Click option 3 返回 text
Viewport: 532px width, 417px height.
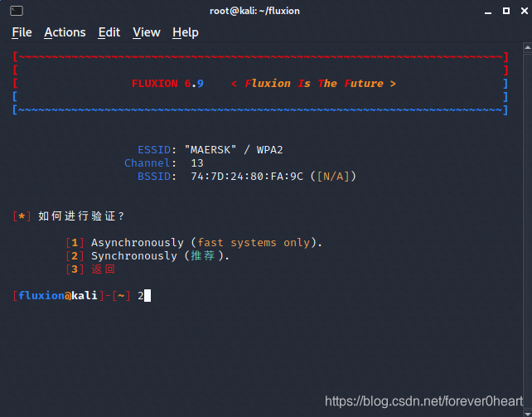(103, 269)
